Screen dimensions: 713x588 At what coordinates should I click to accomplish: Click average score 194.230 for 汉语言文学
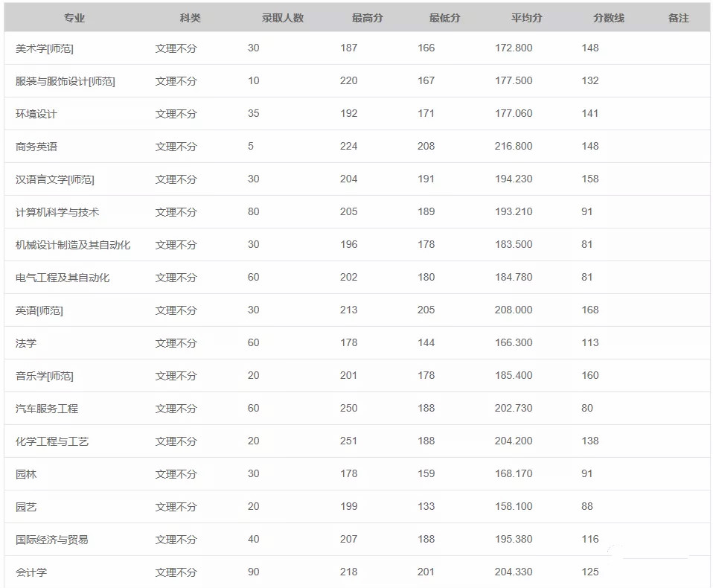tap(514, 179)
